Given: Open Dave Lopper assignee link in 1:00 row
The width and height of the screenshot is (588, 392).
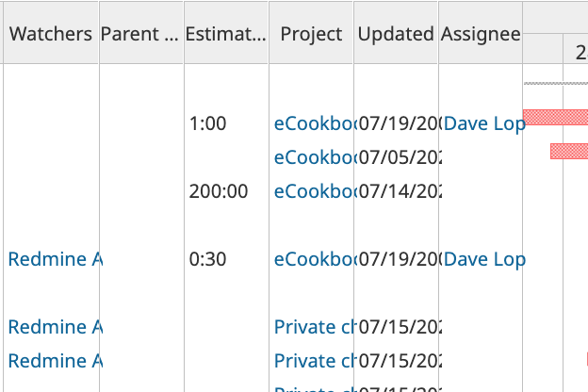Looking at the screenshot, I should [x=484, y=123].
